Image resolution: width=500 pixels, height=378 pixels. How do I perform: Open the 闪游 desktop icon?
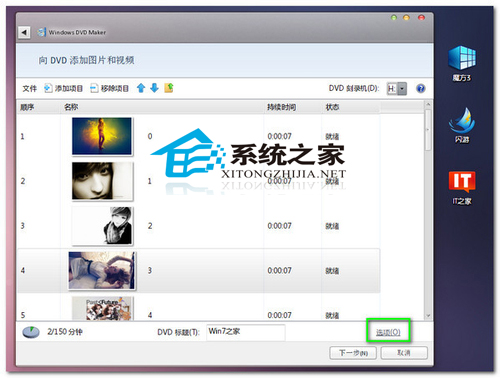[x=462, y=125]
